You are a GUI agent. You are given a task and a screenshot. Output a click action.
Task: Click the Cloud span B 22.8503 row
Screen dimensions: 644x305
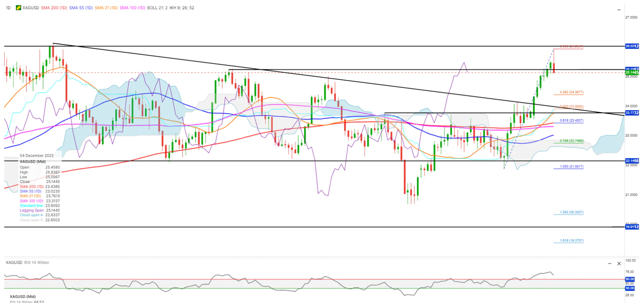40,220
